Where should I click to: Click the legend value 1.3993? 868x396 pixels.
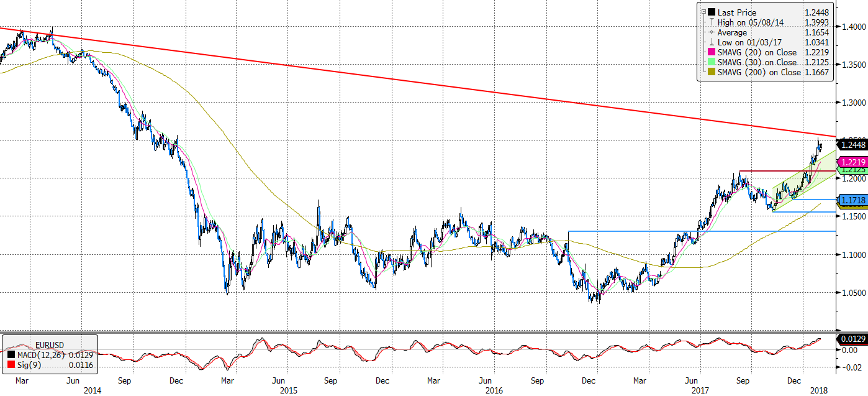(817, 22)
